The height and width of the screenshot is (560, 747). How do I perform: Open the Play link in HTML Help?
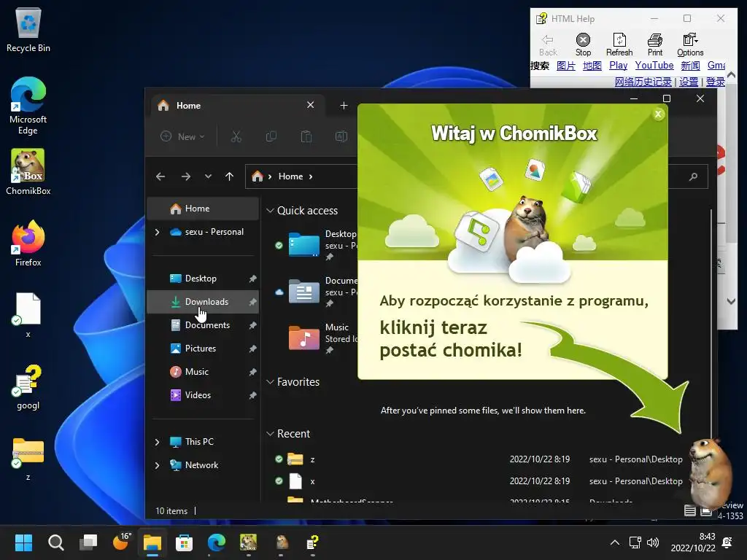(x=618, y=65)
